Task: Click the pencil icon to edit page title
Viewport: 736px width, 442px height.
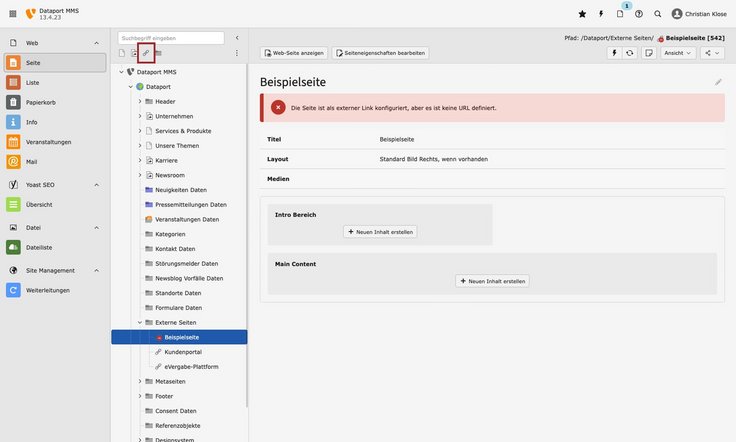Action: 718,82
